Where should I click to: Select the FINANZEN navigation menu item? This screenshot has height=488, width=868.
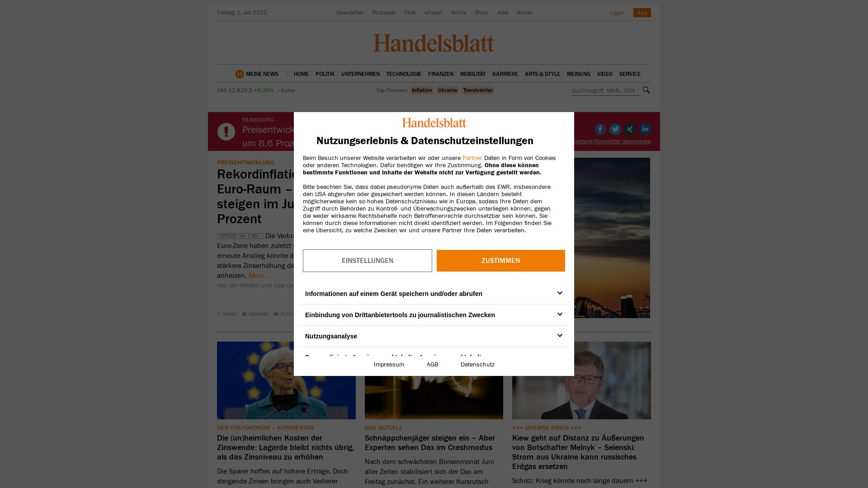click(x=441, y=74)
